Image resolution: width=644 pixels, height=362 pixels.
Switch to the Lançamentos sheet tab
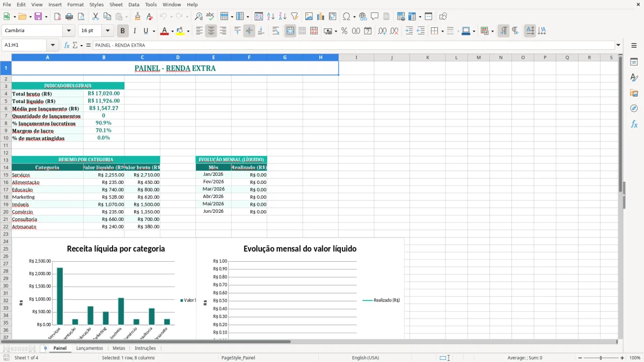click(90, 348)
